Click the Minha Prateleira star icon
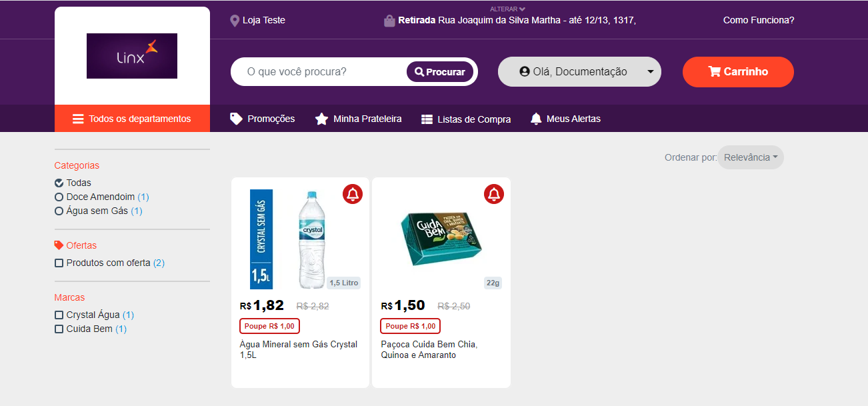868x406 pixels. [x=321, y=119]
